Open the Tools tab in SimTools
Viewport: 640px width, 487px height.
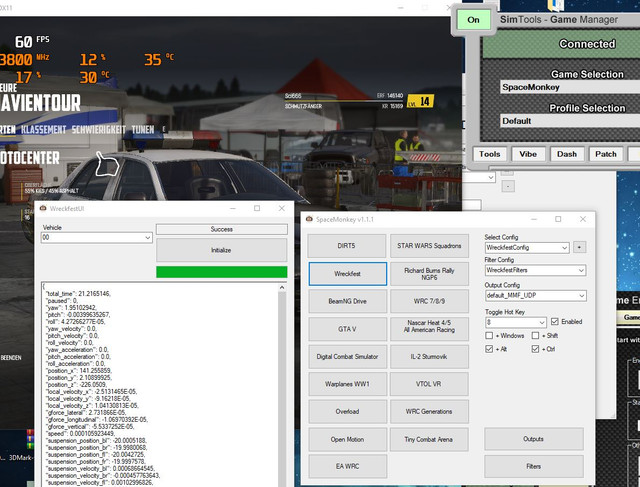(x=490, y=154)
